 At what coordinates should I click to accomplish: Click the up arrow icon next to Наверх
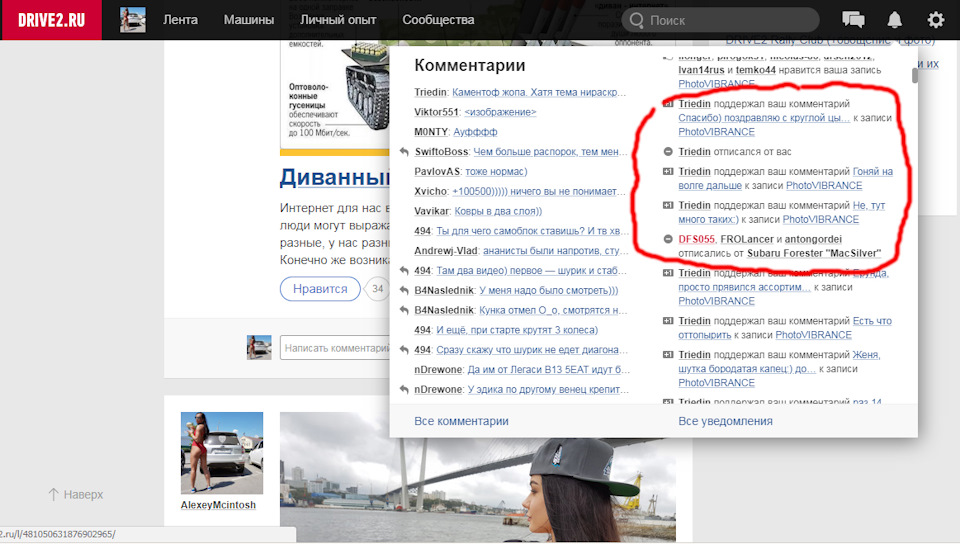pyautogui.click(x=53, y=494)
